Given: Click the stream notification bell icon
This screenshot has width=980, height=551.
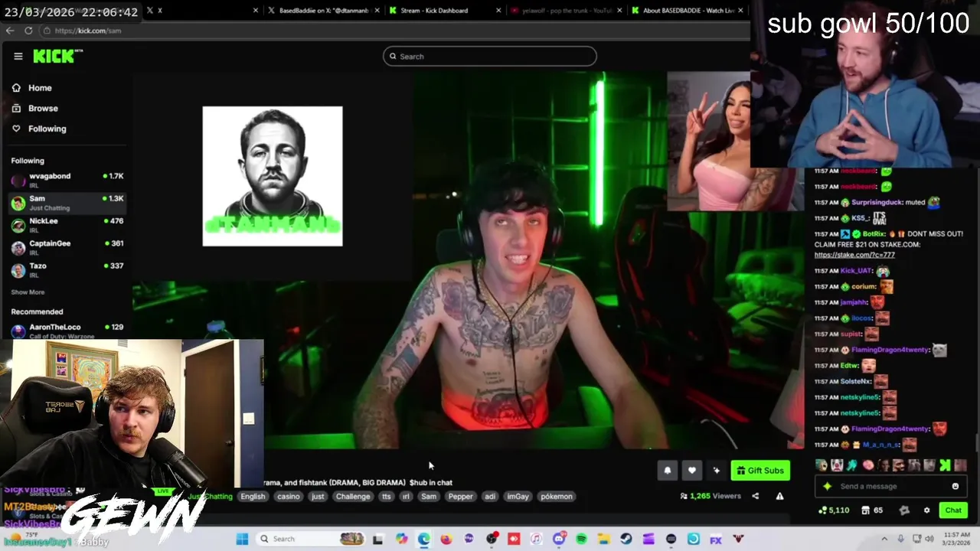Looking at the screenshot, I should click(x=667, y=471).
